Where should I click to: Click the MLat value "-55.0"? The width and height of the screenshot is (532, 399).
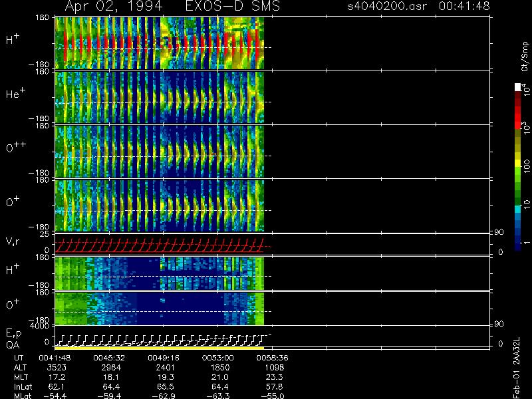click(273, 396)
